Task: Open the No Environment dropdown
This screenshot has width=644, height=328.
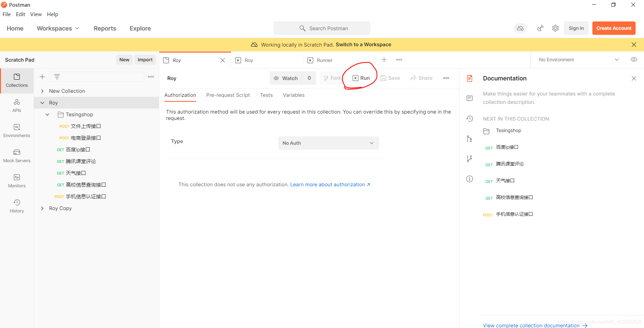Action: click(579, 60)
